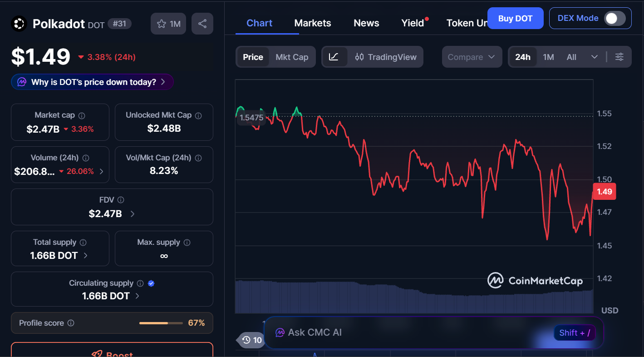644x357 pixels.
Task: Open the News tab
Action: click(366, 22)
